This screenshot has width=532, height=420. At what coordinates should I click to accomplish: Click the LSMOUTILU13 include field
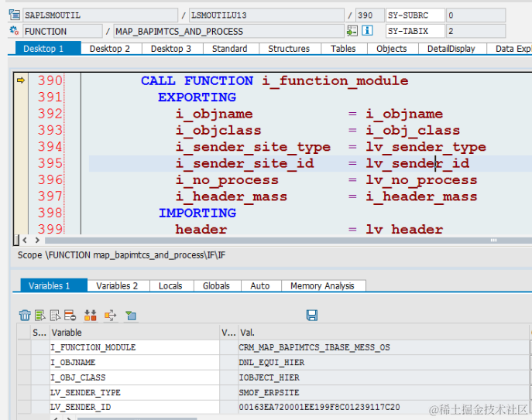coord(266,15)
